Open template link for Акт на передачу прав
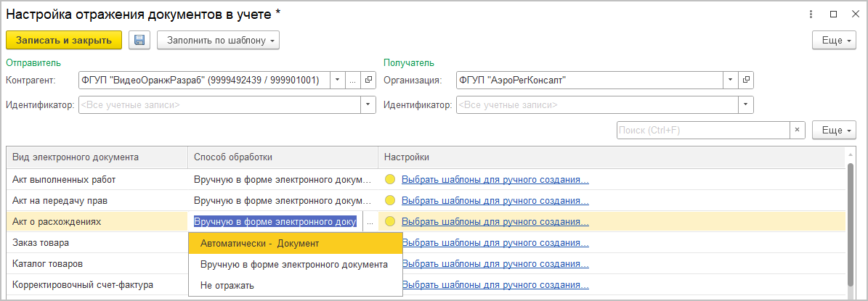 pos(495,200)
